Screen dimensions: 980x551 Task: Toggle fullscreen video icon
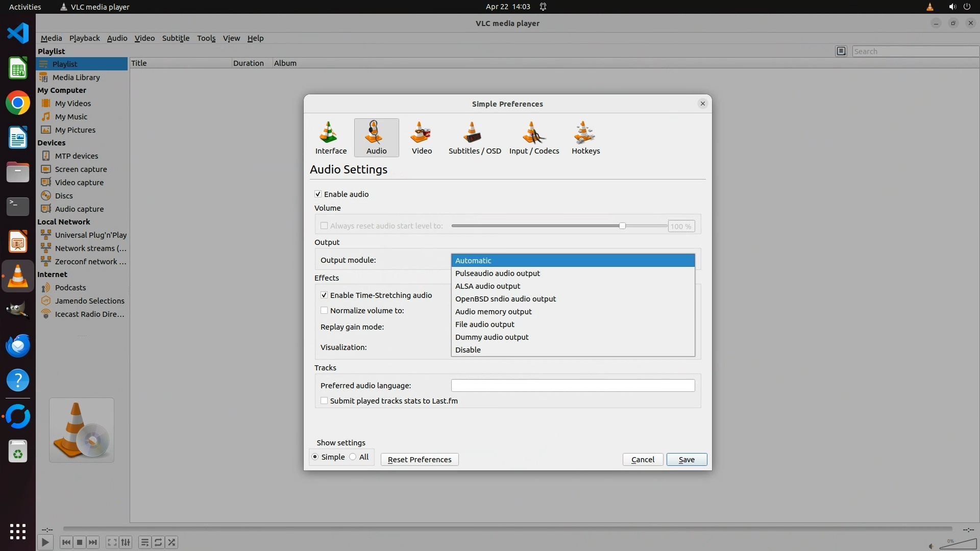click(112, 542)
